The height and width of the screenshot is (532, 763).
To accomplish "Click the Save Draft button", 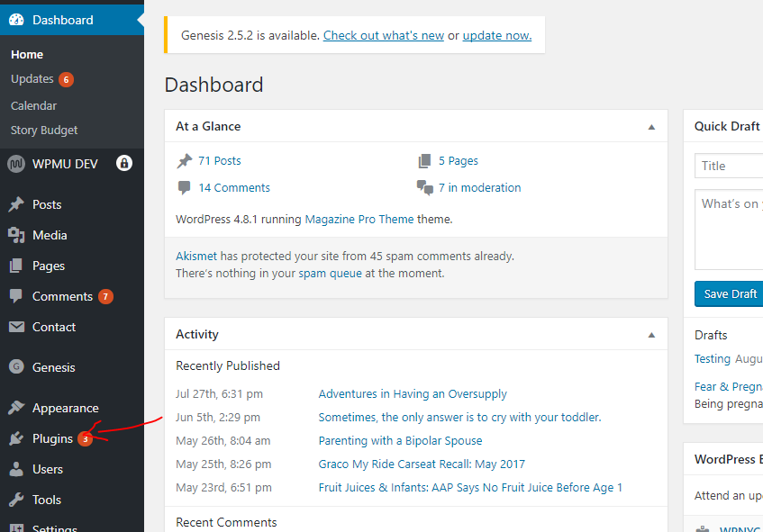I will (x=729, y=294).
